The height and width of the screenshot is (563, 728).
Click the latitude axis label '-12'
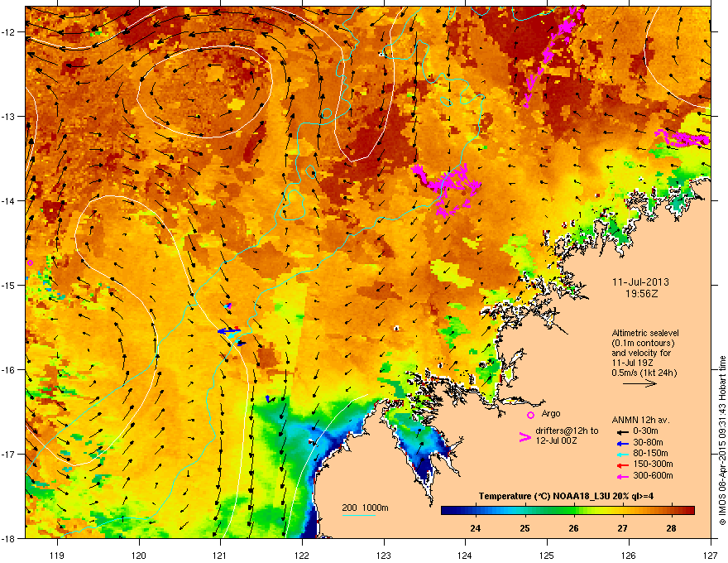tap(9, 32)
